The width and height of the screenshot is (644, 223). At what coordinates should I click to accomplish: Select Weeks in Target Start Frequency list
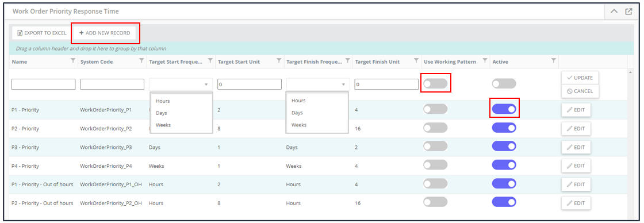(181, 125)
